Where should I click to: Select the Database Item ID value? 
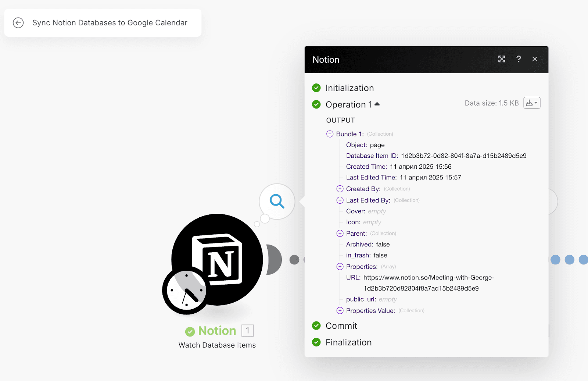464,156
